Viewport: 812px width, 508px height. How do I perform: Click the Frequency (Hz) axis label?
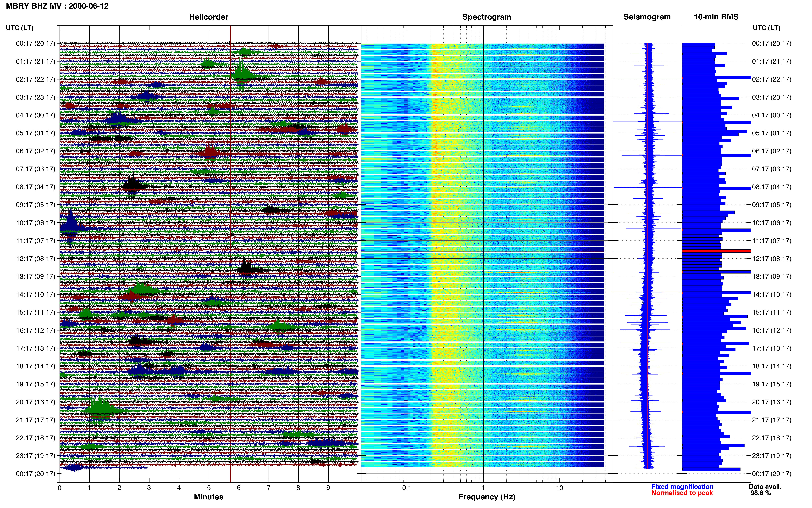point(487,497)
